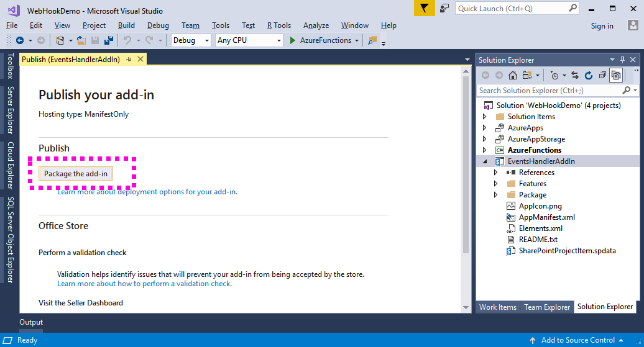Open the Cloud Explorer side tab
Image resolution: width=644 pixels, height=347 pixels.
click(x=11, y=165)
